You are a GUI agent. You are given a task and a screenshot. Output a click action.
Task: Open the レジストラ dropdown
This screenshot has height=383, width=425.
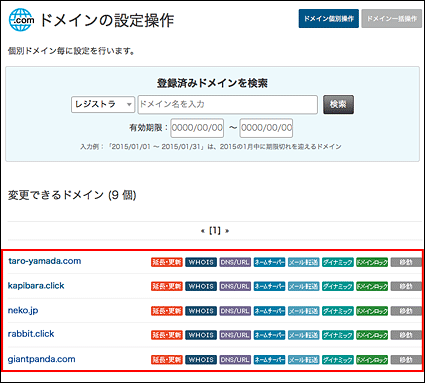tap(103, 104)
